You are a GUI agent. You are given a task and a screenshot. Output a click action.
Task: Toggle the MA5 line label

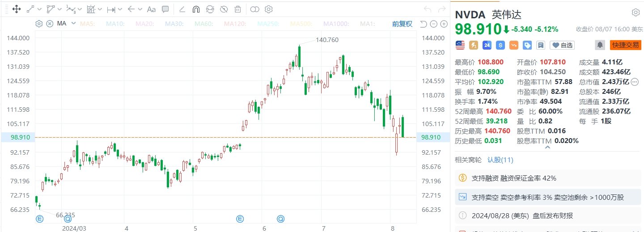coord(87,24)
